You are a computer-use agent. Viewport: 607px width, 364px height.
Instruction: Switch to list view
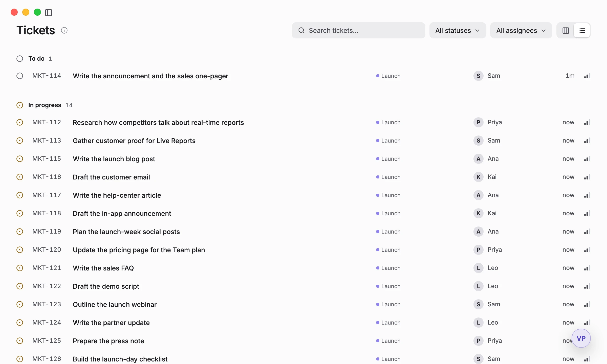coord(582,31)
